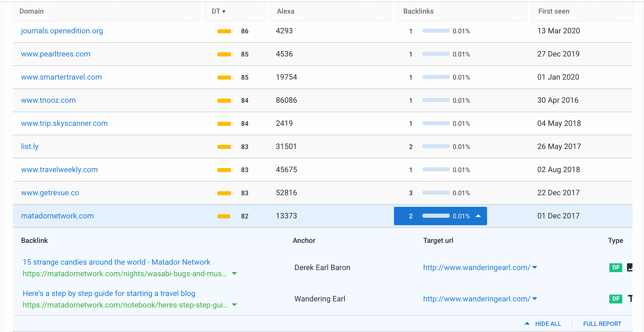Open list.ly domain link

30,147
